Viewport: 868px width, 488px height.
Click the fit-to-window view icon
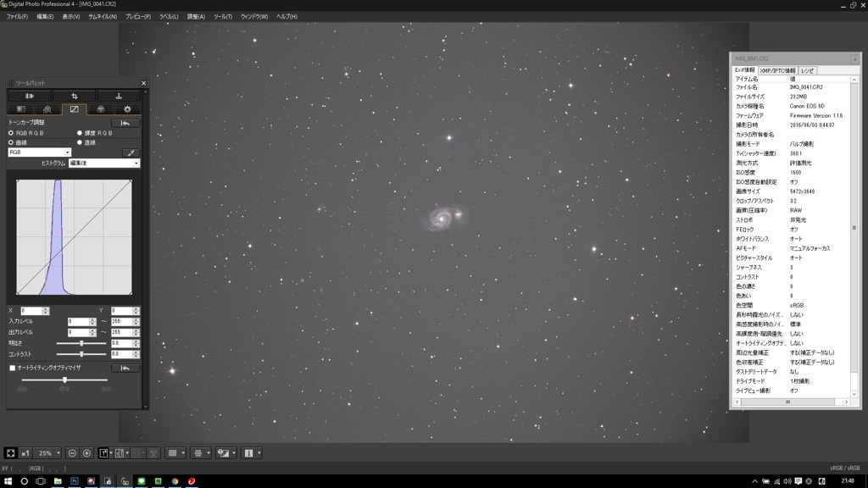click(x=10, y=453)
